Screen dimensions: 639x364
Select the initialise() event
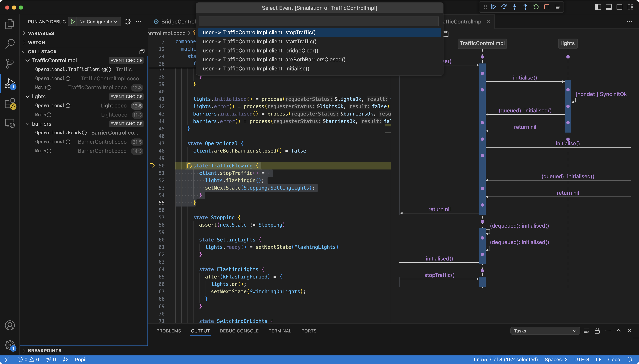point(319,69)
